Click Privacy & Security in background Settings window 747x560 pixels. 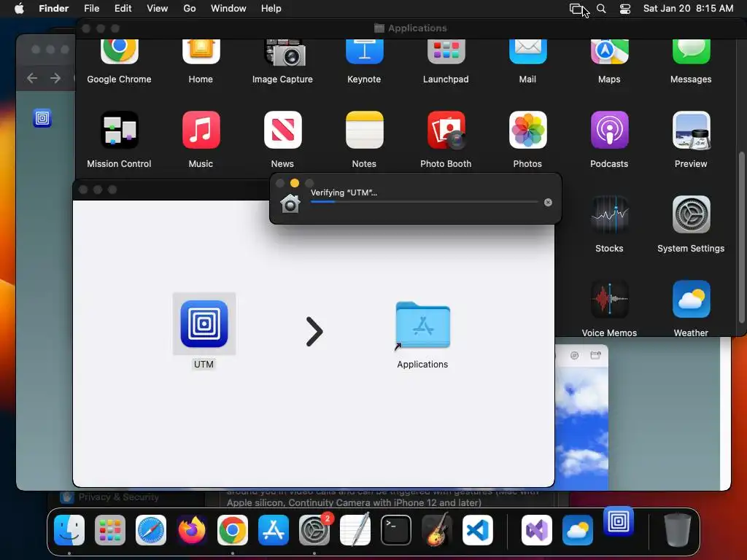pyautogui.click(x=119, y=497)
